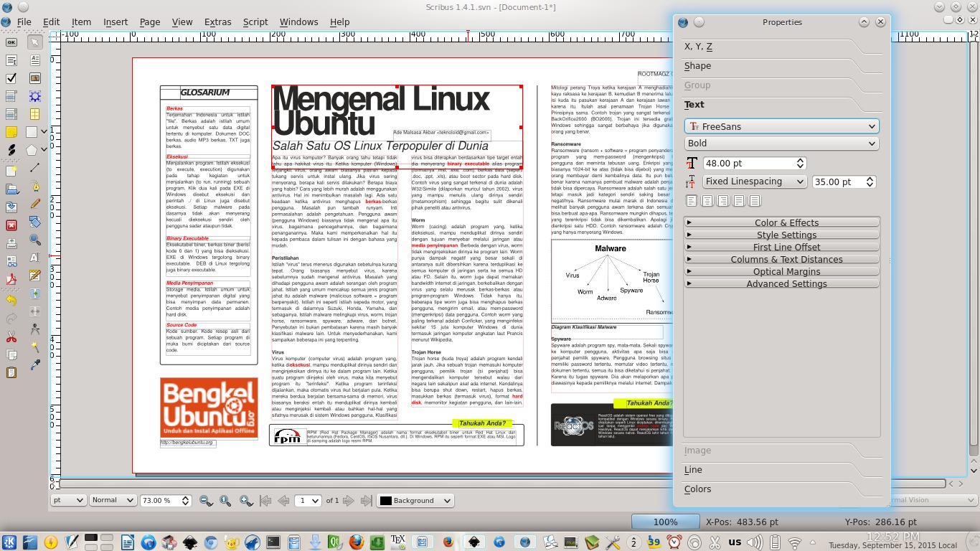Choose the Insert Text Frame tool

34,60
